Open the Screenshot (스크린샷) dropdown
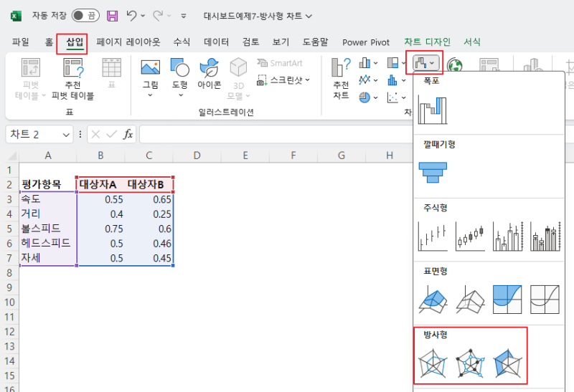This screenshot has width=574, height=392. pos(283,80)
